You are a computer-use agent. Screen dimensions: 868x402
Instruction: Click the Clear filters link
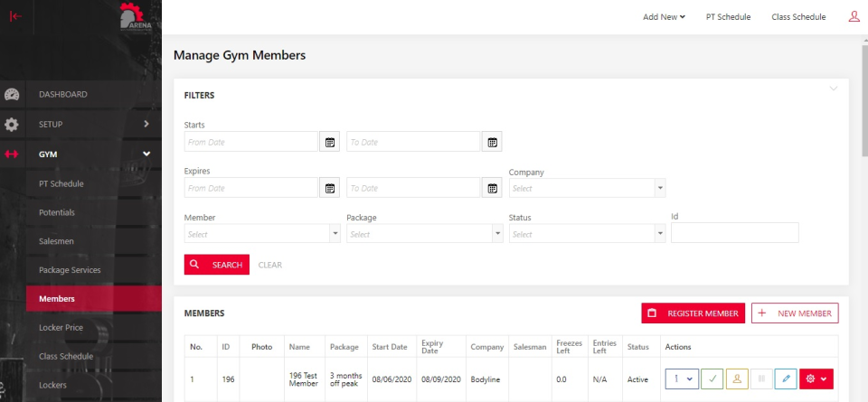pos(269,265)
